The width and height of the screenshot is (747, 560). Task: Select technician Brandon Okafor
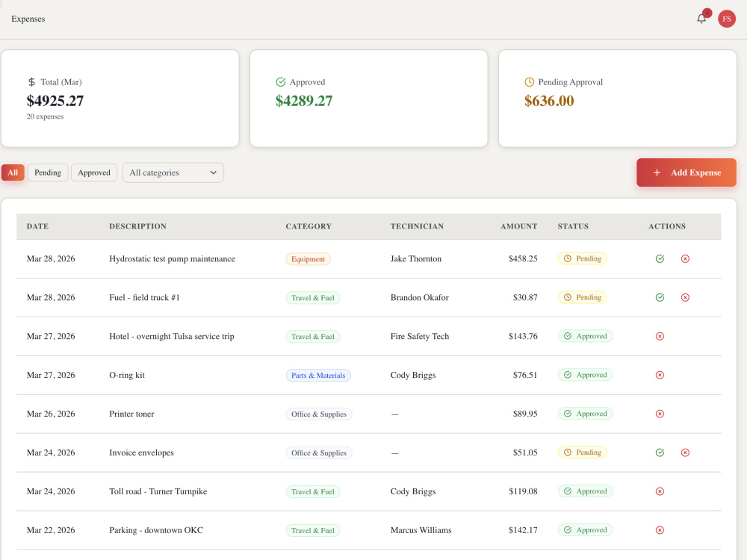(x=420, y=298)
